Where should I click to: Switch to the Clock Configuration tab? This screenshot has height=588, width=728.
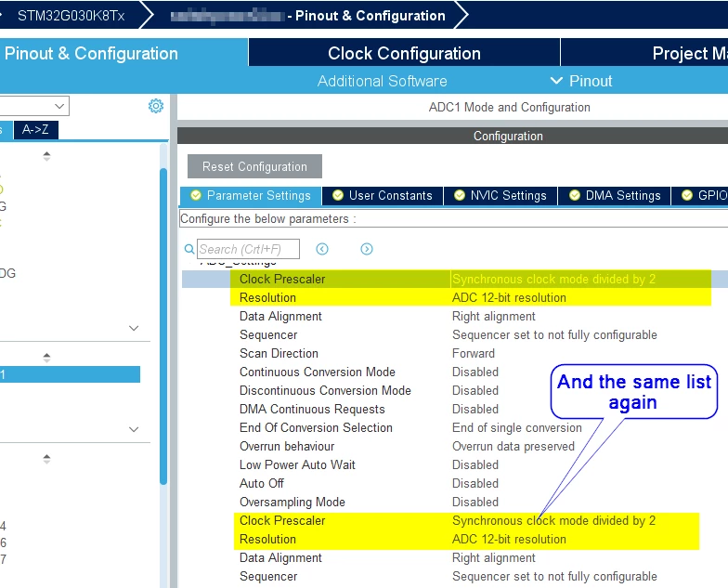tap(404, 54)
